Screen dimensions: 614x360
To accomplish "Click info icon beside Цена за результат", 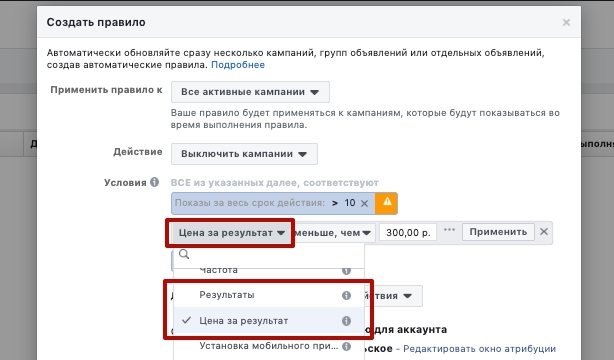I will 346,321.
